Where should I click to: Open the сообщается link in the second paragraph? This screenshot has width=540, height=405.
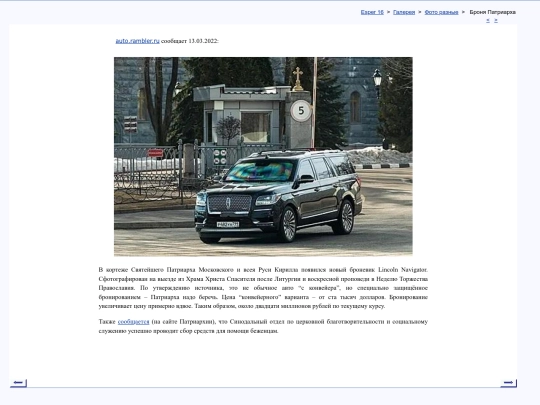tap(133, 322)
